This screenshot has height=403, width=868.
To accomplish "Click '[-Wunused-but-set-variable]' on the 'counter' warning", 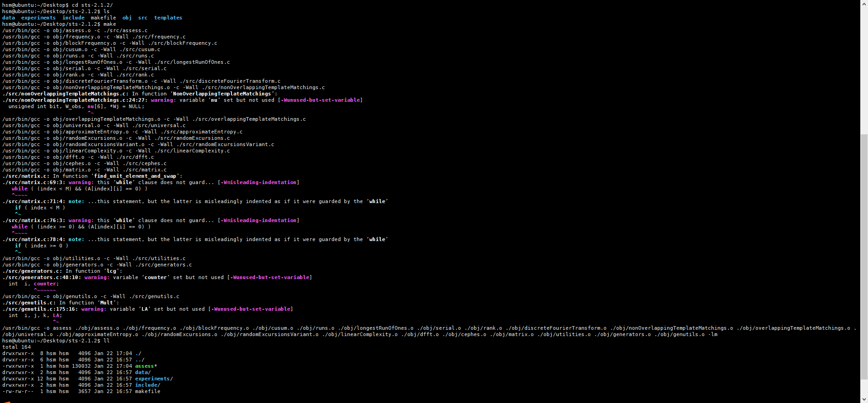I will [269, 277].
